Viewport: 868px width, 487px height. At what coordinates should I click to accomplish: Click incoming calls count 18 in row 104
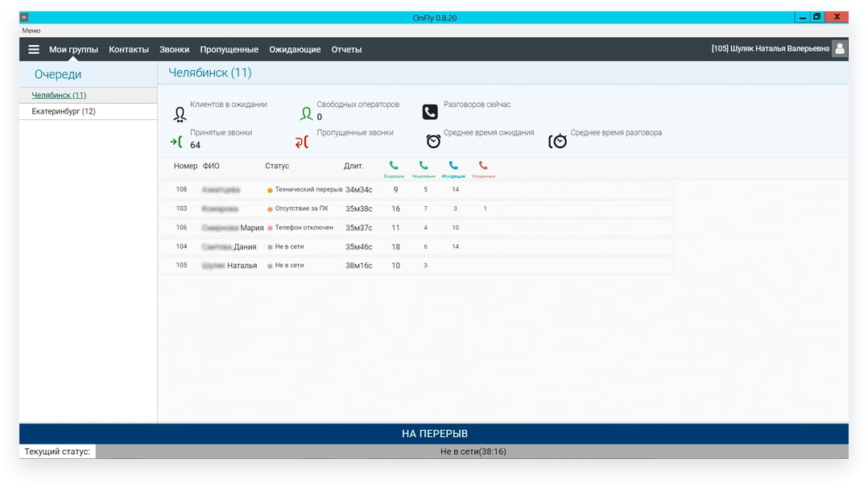click(395, 247)
